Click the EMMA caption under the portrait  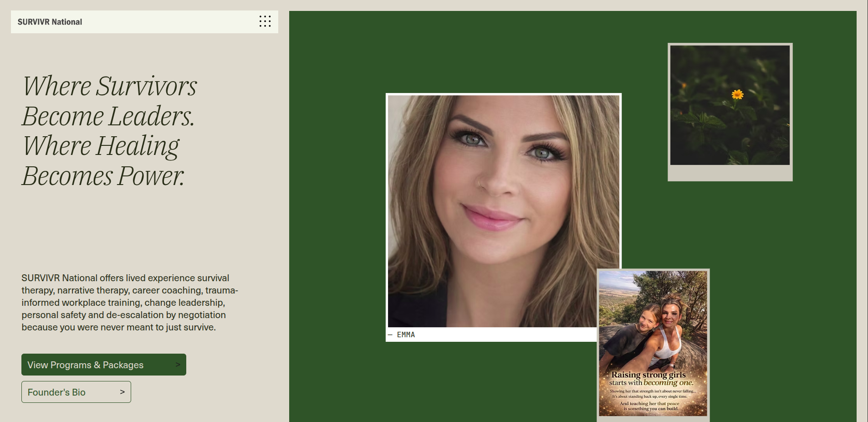click(405, 335)
